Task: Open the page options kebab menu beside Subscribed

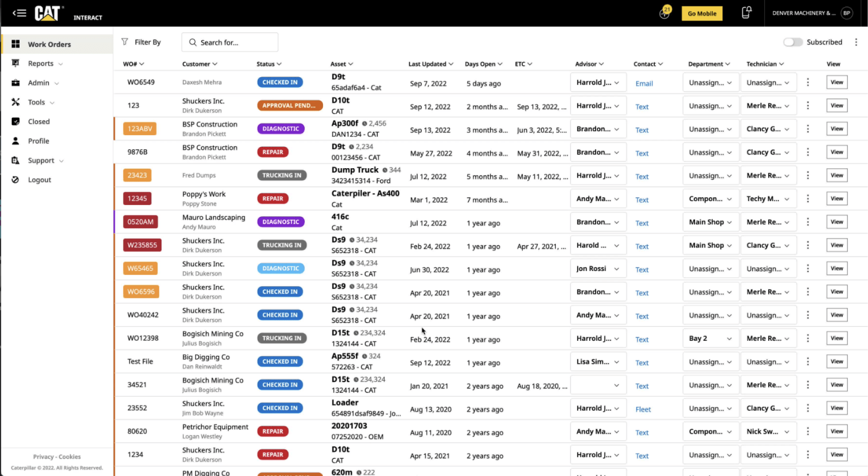Action: 856,42
